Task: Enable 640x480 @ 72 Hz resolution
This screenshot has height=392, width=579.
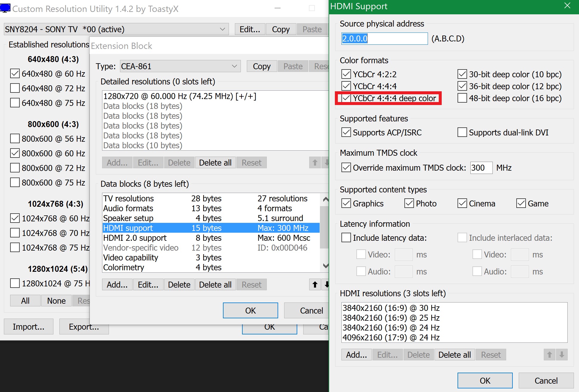Action: (x=15, y=88)
